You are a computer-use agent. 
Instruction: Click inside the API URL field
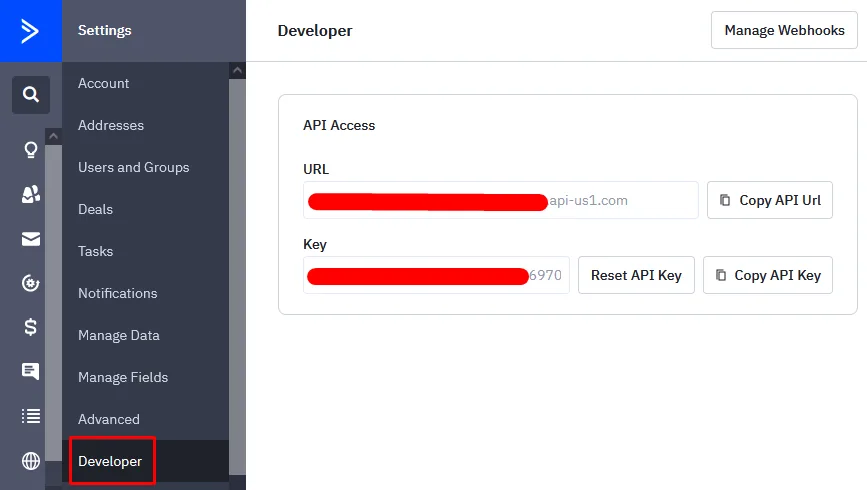[500, 200]
